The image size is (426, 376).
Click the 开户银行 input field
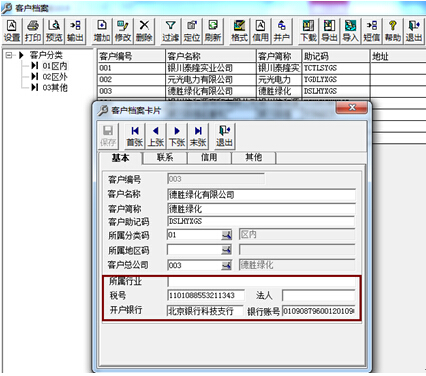(205, 311)
